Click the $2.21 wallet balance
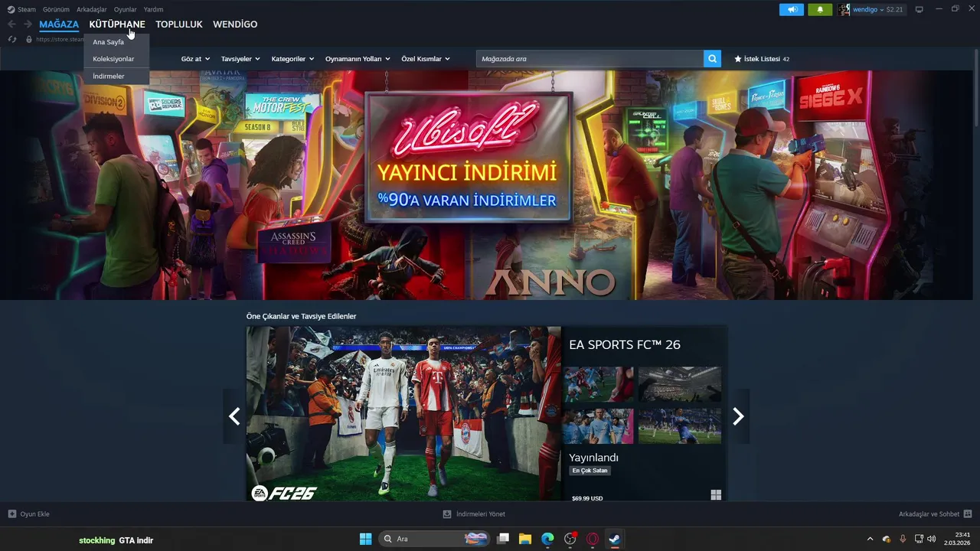 point(895,9)
